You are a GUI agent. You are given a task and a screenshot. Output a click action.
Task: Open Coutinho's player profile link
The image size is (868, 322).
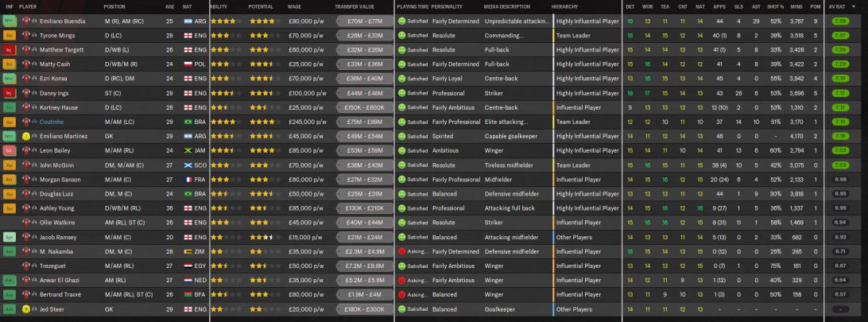point(51,122)
